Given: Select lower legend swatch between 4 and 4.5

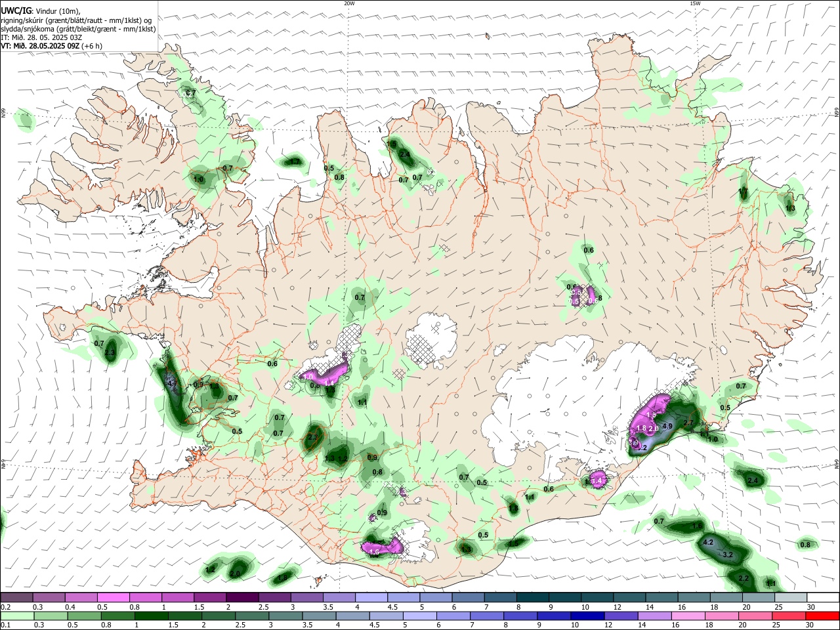Looking at the screenshot, I should coord(352,616).
